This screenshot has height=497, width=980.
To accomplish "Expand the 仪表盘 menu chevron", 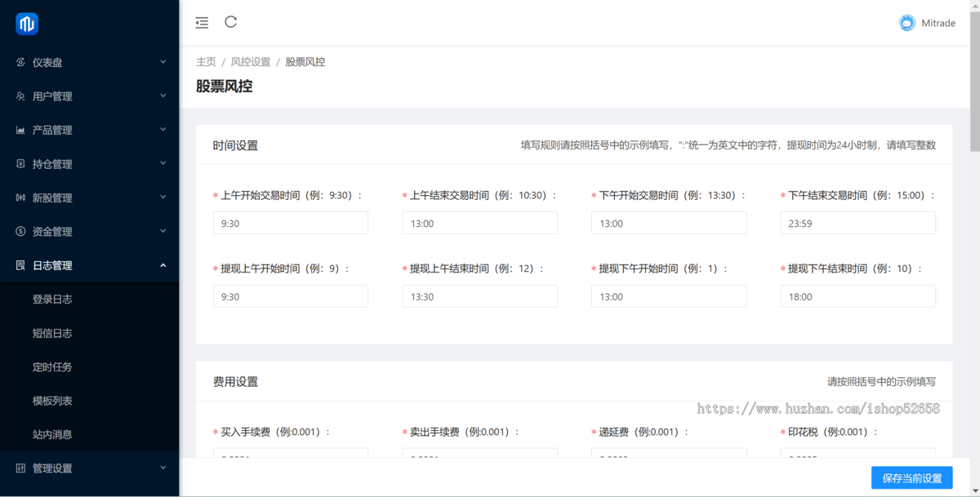I will click(x=163, y=62).
